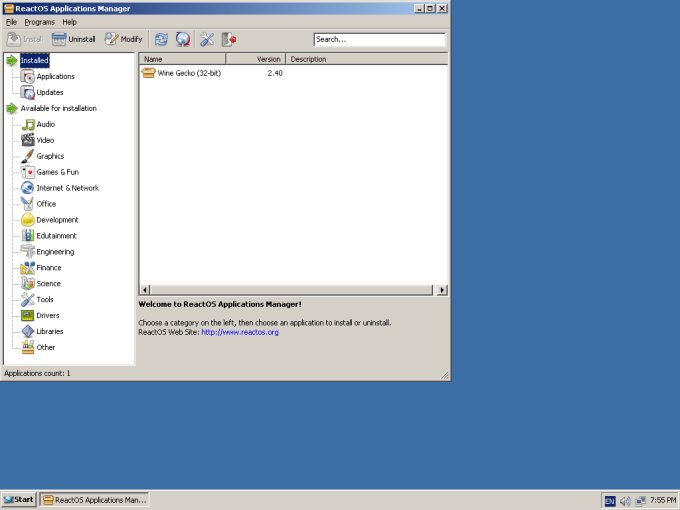Click into the Search field
The height and width of the screenshot is (510, 680).
[x=378, y=40]
